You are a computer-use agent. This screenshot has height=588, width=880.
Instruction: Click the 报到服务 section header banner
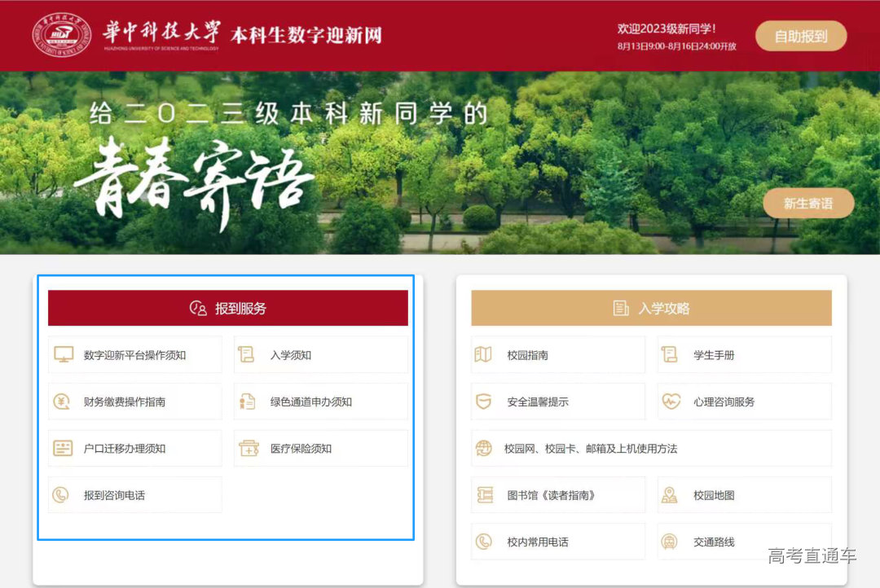click(228, 308)
